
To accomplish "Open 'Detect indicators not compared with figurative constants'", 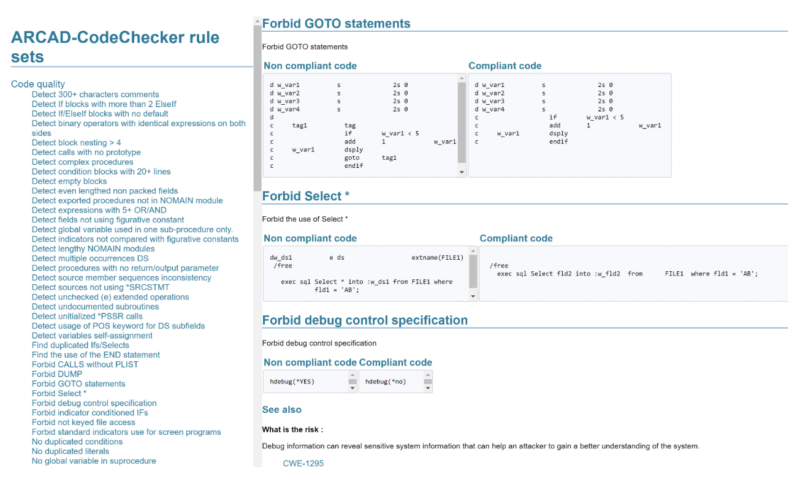I will (135, 239).
